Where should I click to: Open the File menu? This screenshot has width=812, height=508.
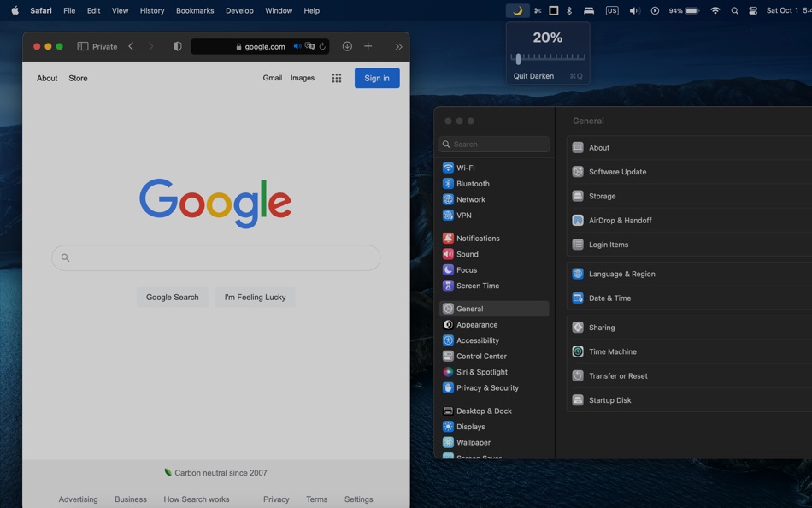69,10
